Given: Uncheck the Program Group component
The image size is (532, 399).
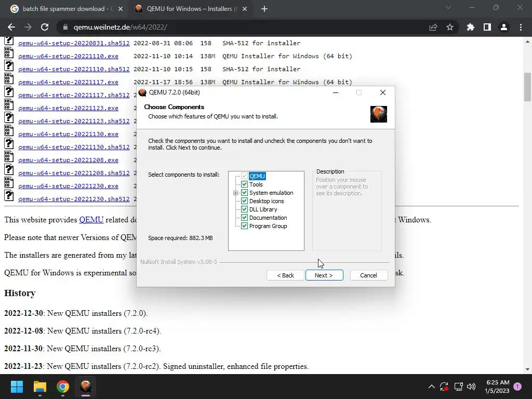Looking at the screenshot, I should pyautogui.click(x=244, y=226).
